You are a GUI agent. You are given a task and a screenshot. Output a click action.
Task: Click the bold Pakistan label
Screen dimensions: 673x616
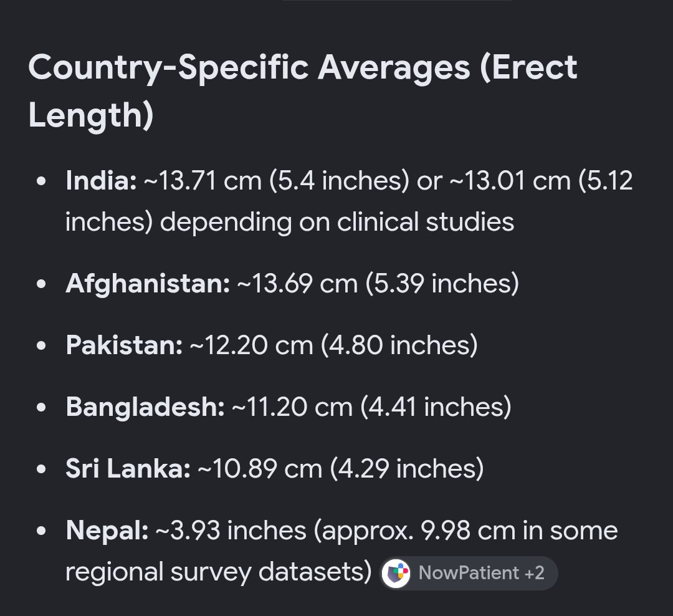pos(125,345)
